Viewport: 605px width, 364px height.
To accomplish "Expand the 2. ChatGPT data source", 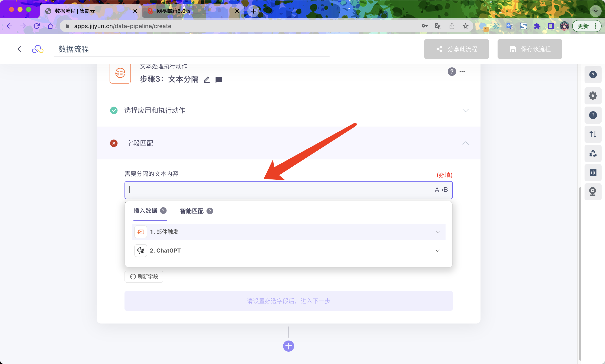I will [437, 251].
